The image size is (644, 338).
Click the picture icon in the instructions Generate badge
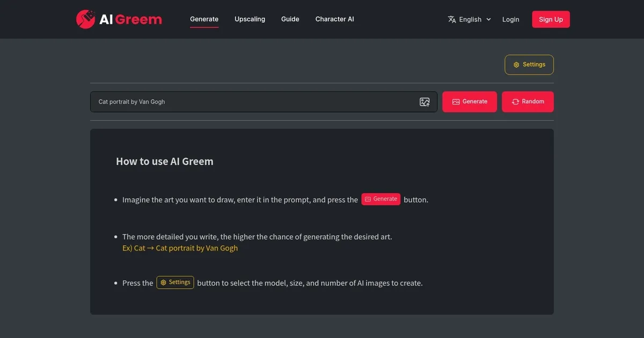pos(368,199)
